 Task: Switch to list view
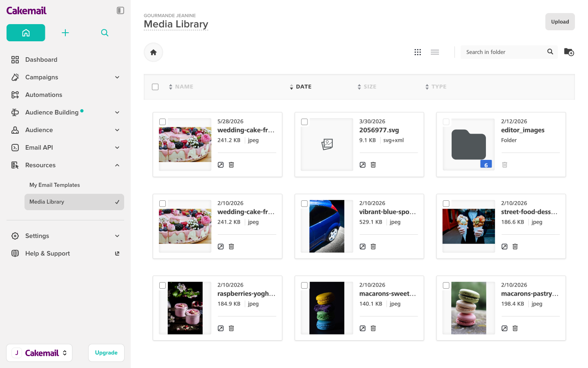435,52
